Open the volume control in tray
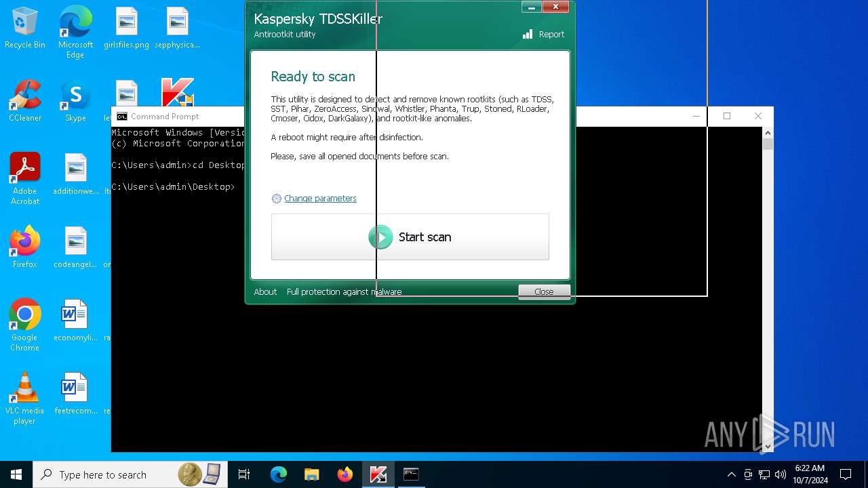This screenshot has width=868, height=488. point(781,474)
